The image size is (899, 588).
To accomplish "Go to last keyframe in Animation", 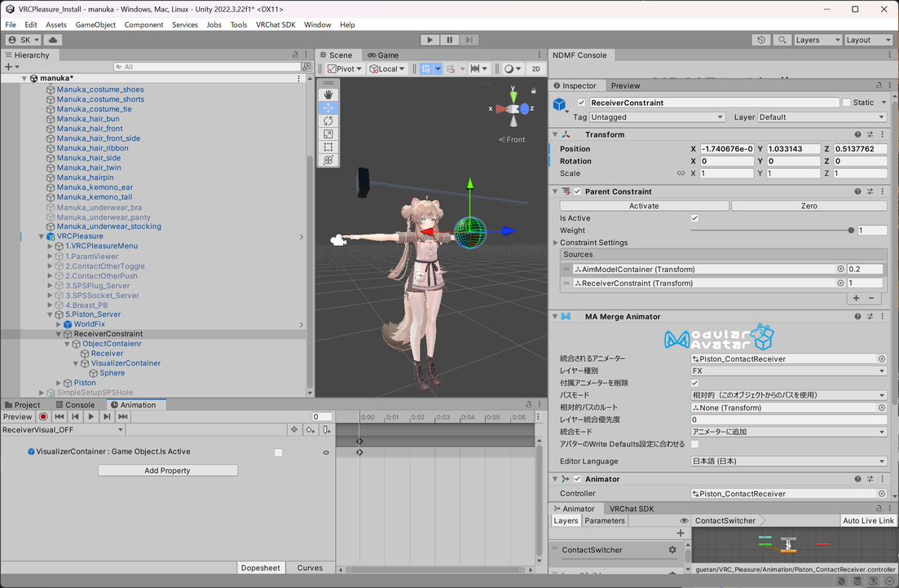I will (x=123, y=417).
